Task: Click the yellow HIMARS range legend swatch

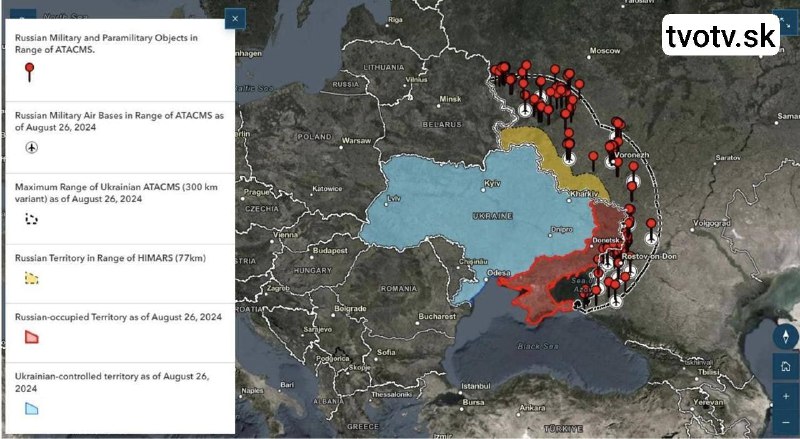Action: [31, 278]
